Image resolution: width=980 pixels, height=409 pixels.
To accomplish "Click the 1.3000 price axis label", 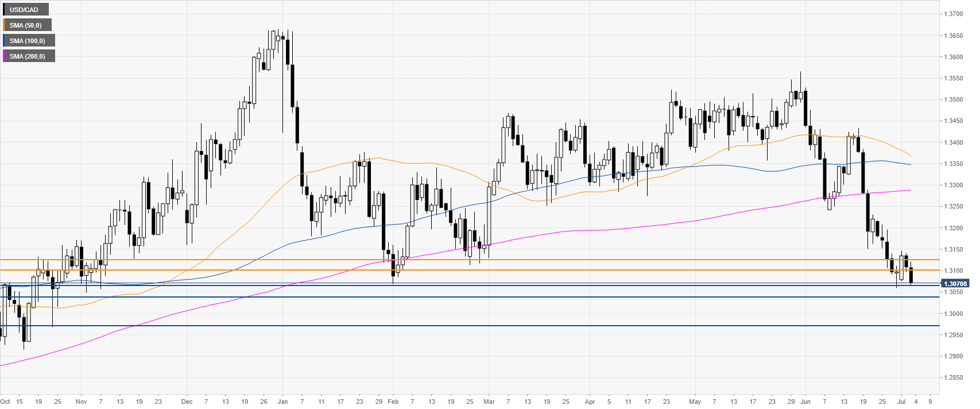I will coord(954,314).
